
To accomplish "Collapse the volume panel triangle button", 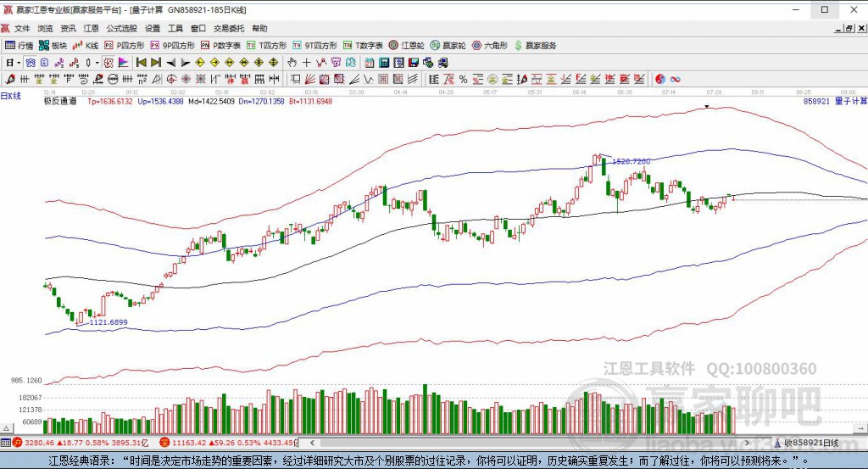I will [6, 428].
